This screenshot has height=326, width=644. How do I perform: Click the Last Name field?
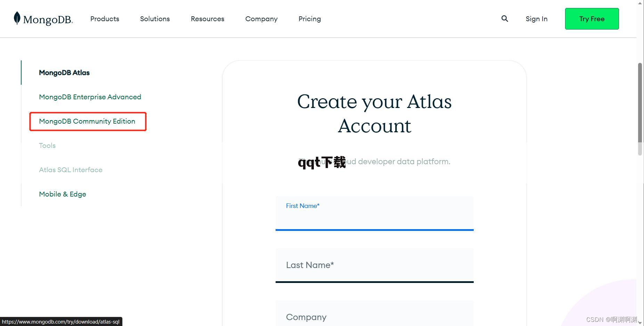pyautogui.click(x=375, y=266)
